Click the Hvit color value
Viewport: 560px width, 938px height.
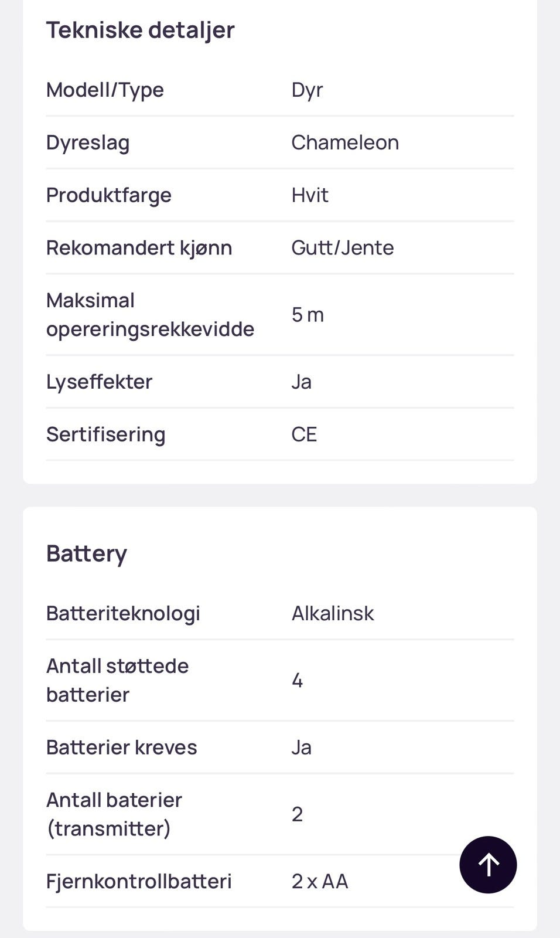click(x=310, y=195)
